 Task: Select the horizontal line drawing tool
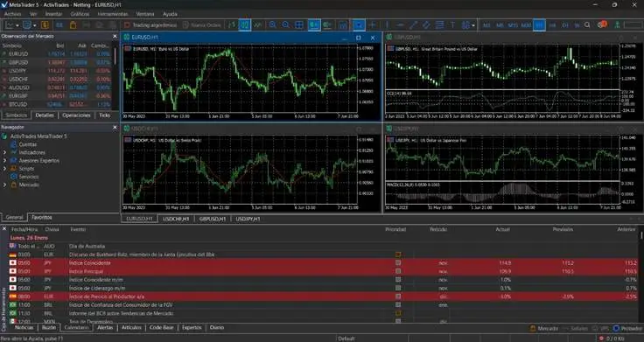pyautogui.click(x=400, y=25)
